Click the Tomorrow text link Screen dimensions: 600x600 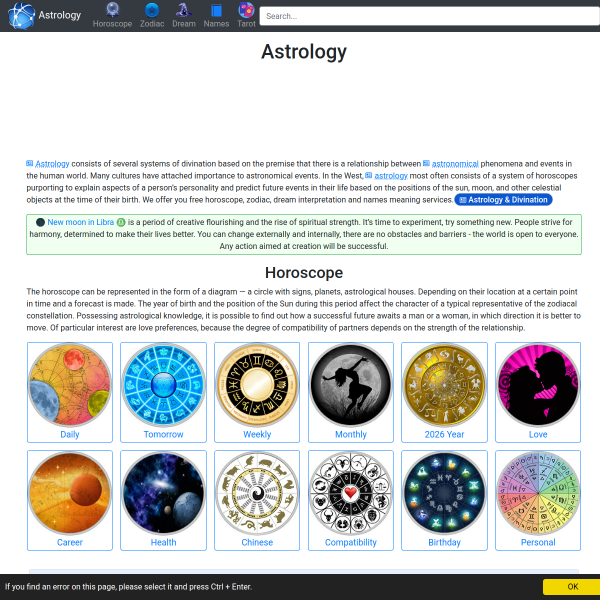[163, 434]
